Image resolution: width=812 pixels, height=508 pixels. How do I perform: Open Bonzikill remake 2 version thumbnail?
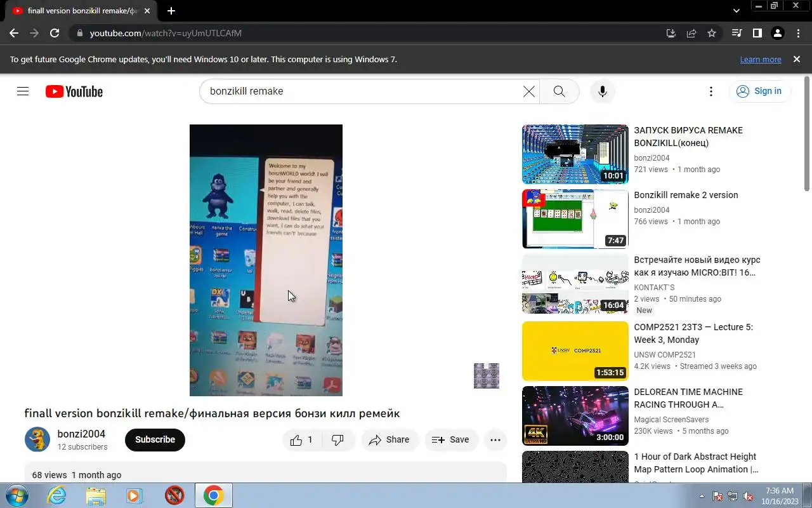575,219
